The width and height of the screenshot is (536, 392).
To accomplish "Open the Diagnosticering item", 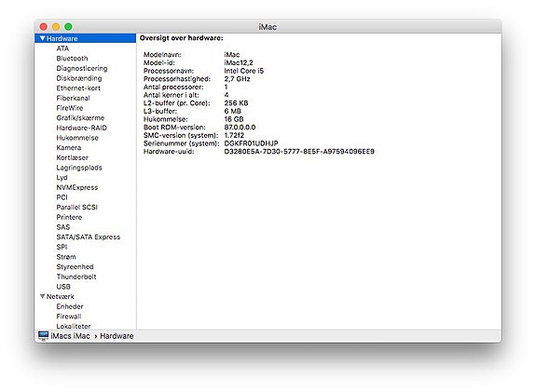I will [82, 68].
